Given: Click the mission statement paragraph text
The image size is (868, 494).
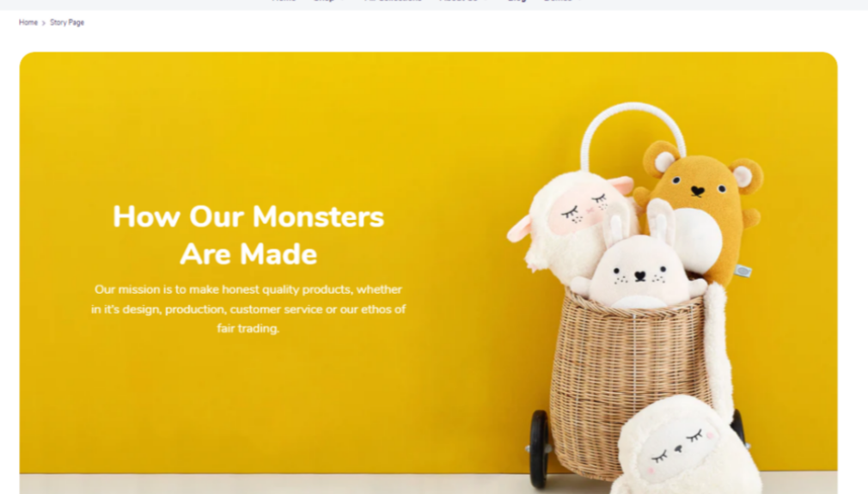Looking at the screenshot, I should tap(248, 308).
